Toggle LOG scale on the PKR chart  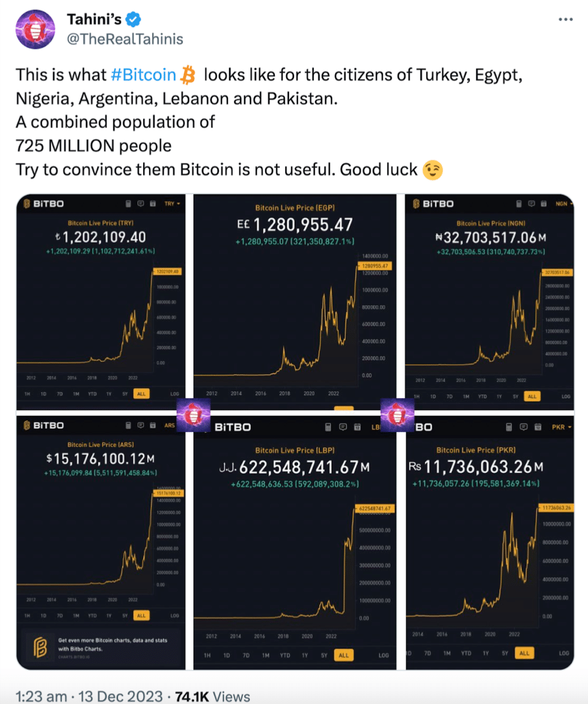(x=563, y=653)
